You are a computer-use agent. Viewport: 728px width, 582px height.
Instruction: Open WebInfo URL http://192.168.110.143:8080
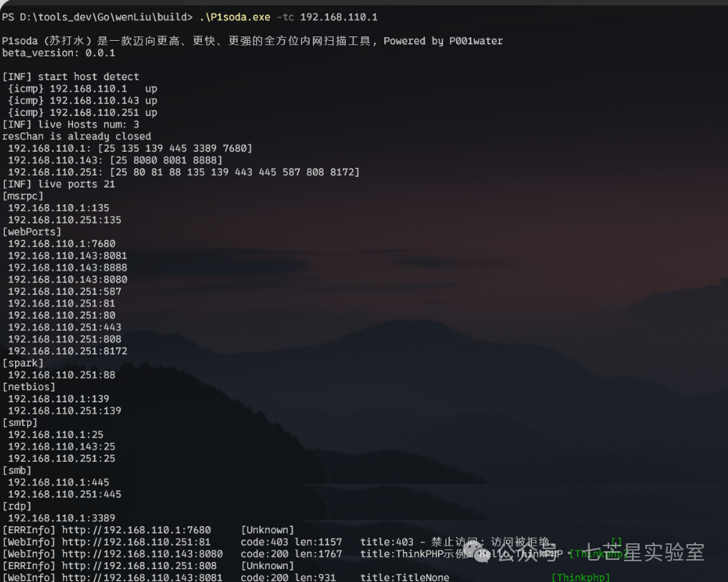[142, 553]
